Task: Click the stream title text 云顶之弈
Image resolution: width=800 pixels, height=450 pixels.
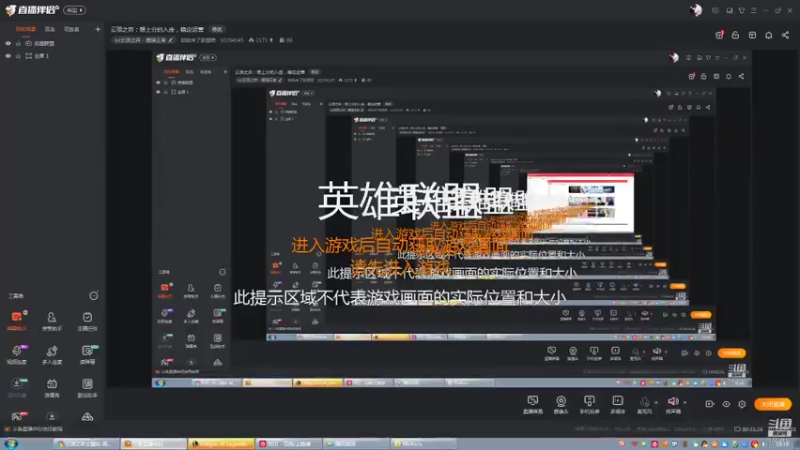Action: pos(157,29)
